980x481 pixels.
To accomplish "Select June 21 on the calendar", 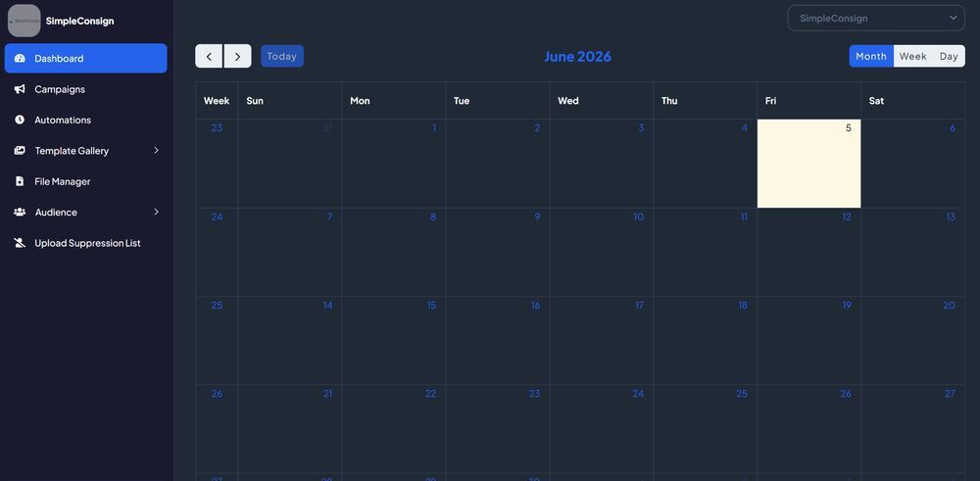I will (290, 428).
